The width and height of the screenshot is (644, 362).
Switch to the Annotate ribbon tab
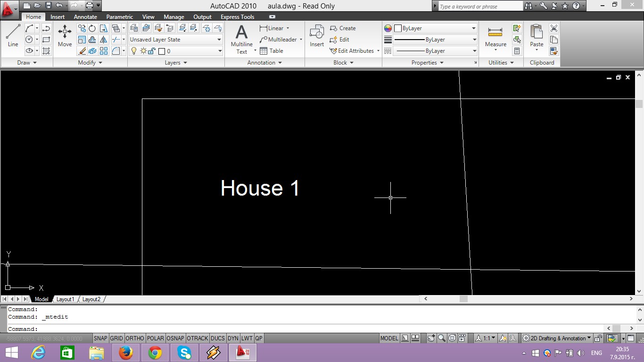pos(85,17)
